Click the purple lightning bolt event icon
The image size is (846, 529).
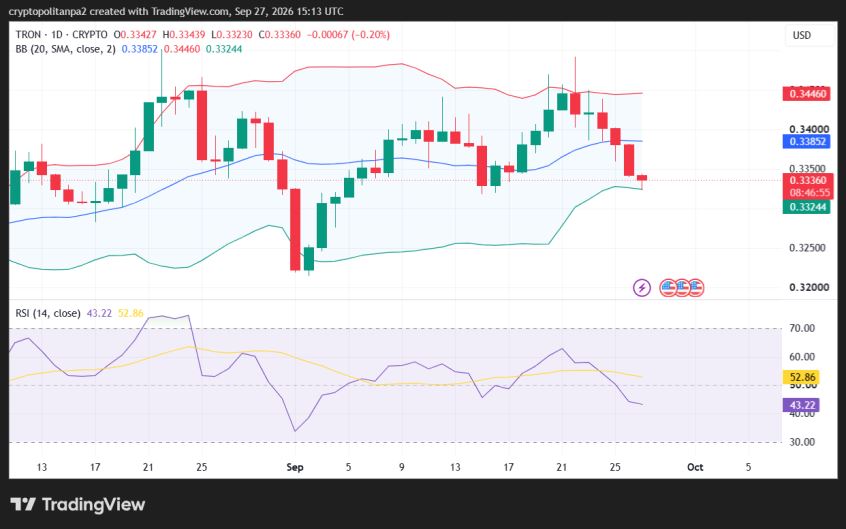click(642, 288)
